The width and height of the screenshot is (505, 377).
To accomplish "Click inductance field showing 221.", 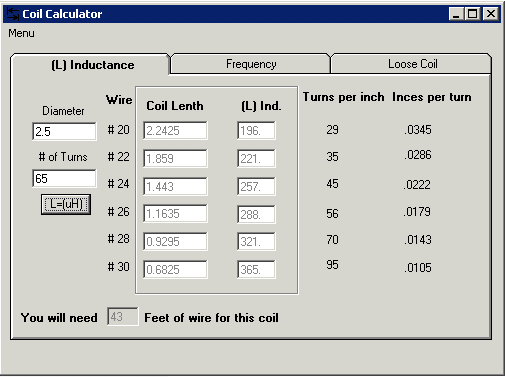I will point(256,158).
